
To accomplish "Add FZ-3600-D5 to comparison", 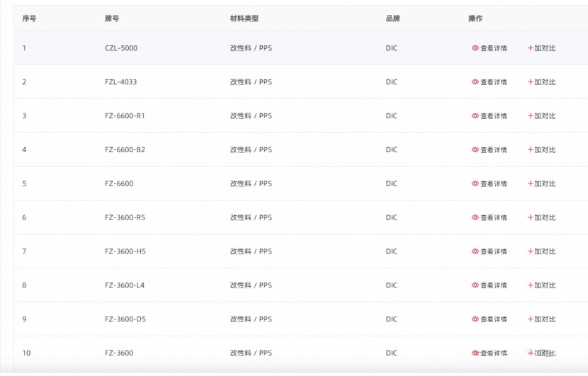I will pyautogui.click(x=541, y=319).
